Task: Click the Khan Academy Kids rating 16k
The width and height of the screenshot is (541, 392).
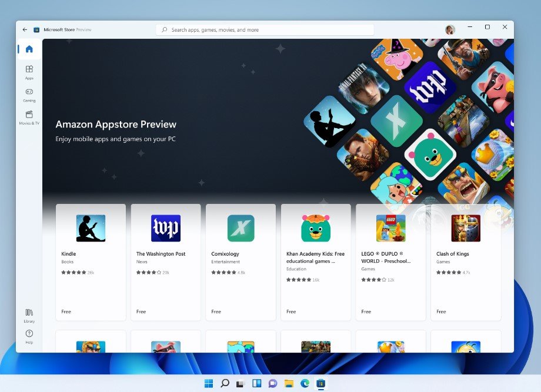Action: click(303, 280)
